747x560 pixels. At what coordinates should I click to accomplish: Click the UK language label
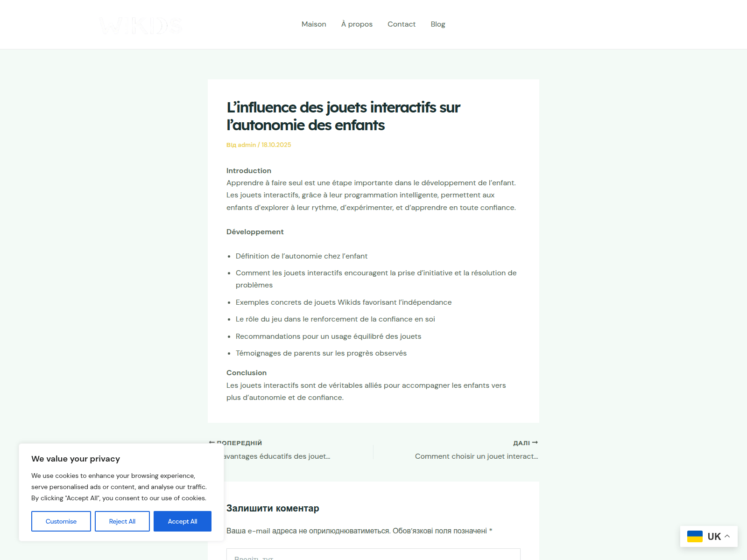tap(714, 537)
